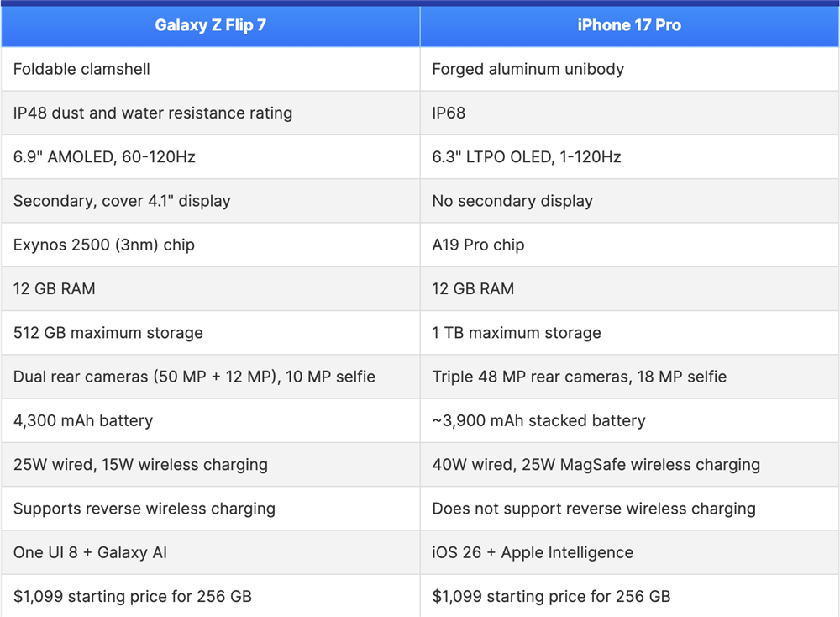Click the IP48 dust and water resistance cell

(x=153, y=113)
